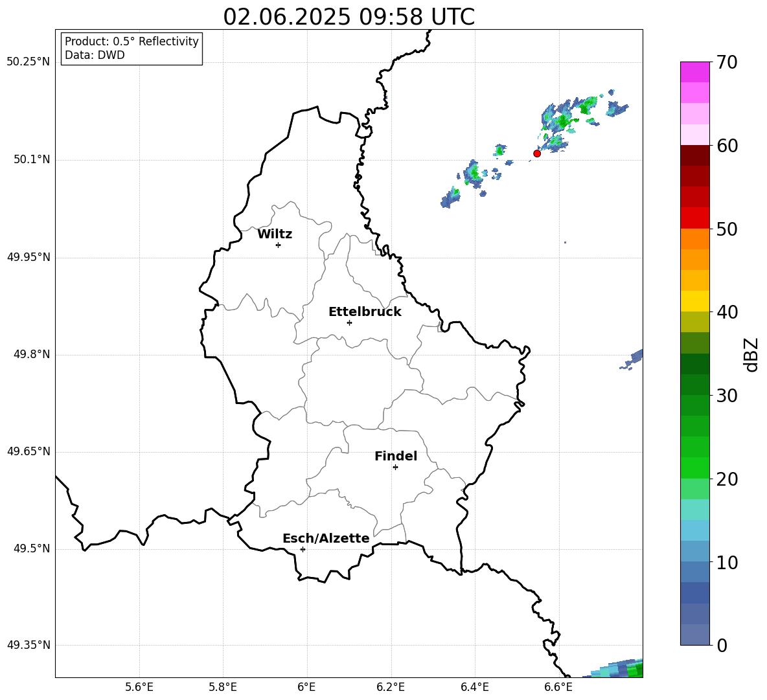This screenshot has height=700, width=767.
Task: Click the colorbar tick label 30
Action: click(727, 396)
